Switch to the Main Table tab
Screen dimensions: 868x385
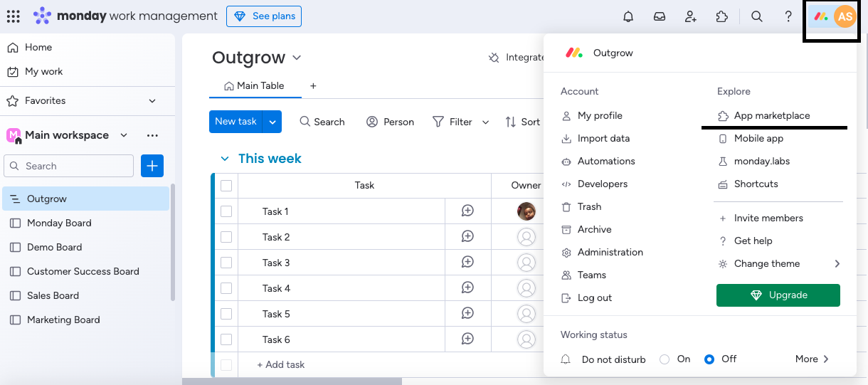(254, 85)
